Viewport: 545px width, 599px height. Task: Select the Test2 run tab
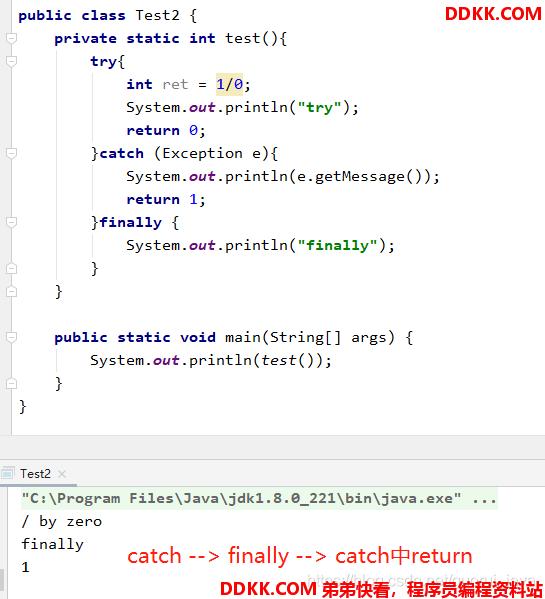(x=35, y=474)
